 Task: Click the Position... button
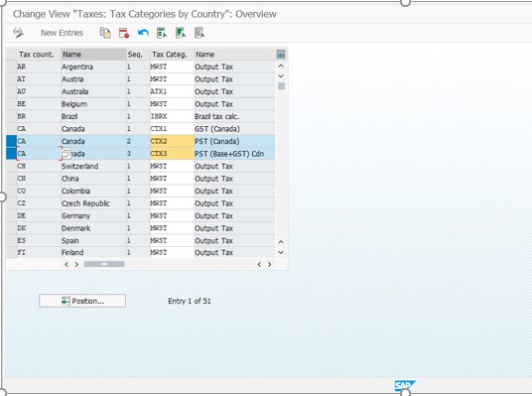[x=82, y=301]
